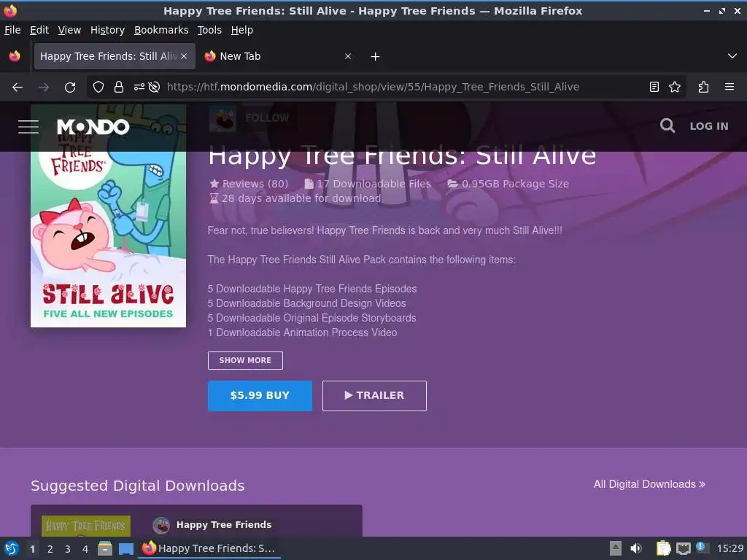
Task: Switch to workspace 2
Action: coord(50,549)
